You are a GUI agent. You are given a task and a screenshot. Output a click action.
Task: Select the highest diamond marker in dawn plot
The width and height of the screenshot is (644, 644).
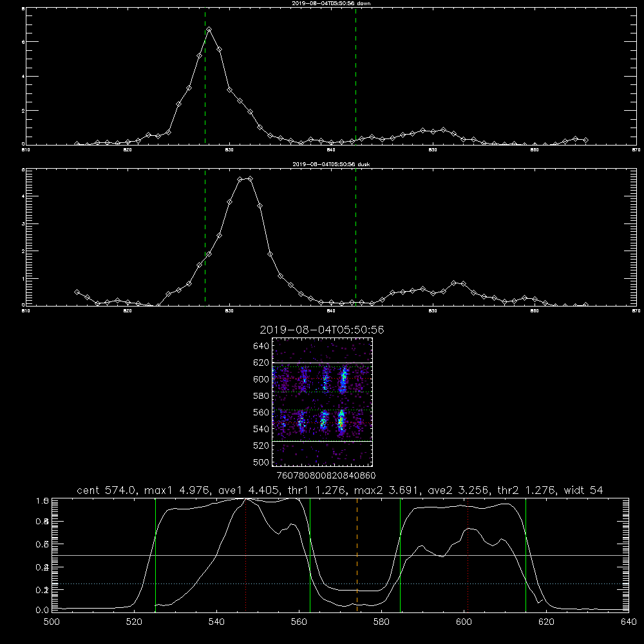tap(209, 30)
